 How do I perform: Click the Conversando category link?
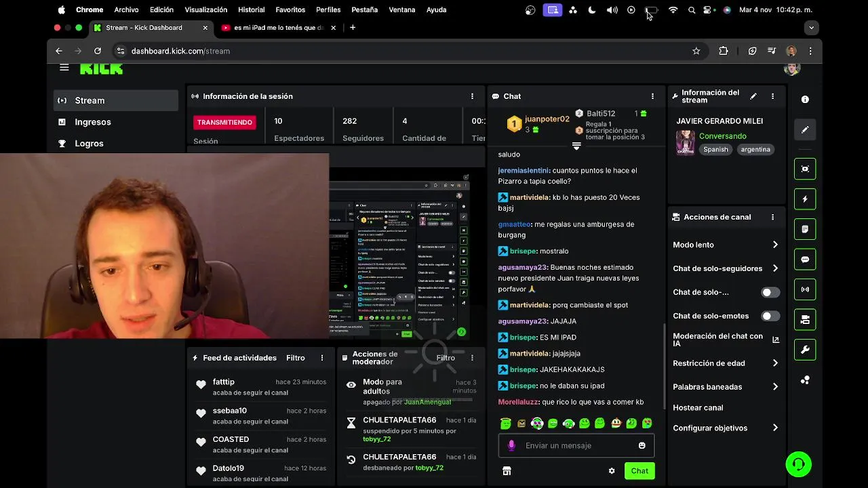[x=723, y=136]
